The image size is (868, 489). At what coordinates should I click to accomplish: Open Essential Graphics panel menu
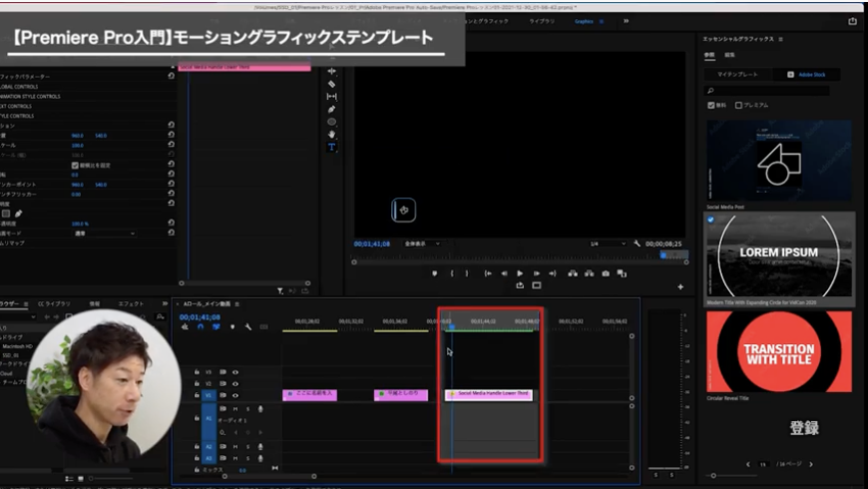coord(780,39)
